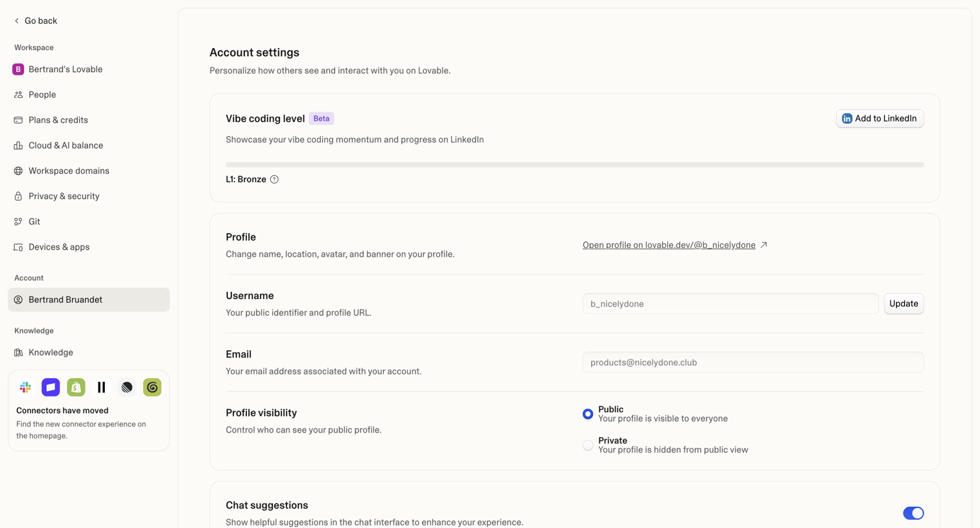Click the help icon beside L1: Bronze
The image size is (980, 528).
(274, 180)
